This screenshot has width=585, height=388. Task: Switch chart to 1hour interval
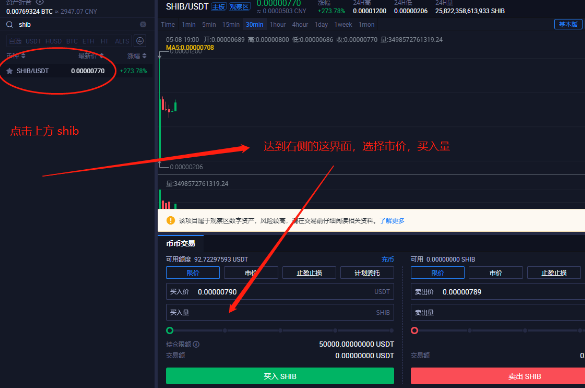[x=278, y=25]
